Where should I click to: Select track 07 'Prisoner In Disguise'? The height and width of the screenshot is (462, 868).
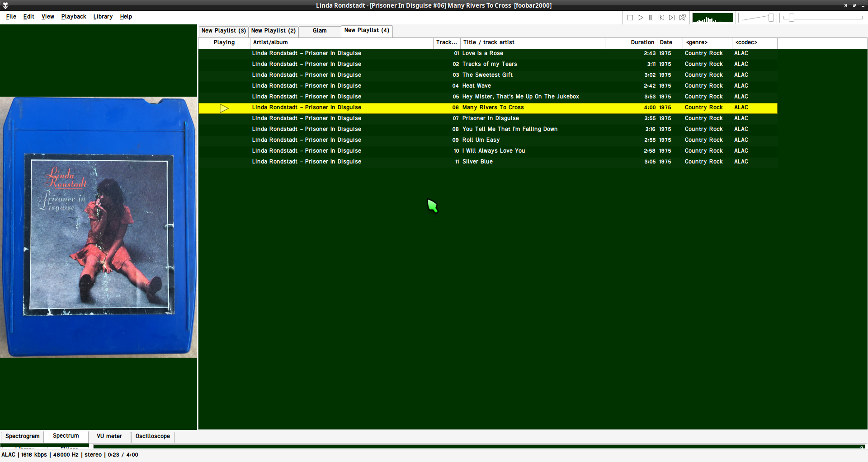click(x=488, y=118)
